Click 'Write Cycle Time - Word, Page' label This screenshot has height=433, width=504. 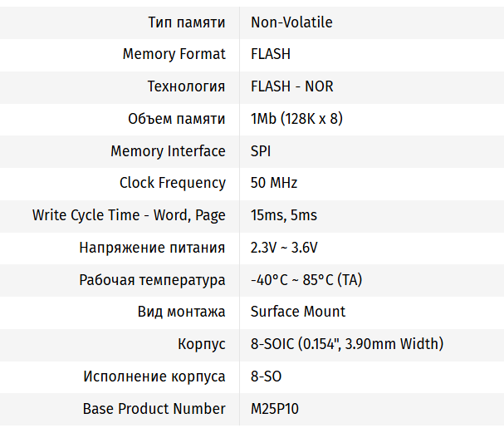point(129,215)
